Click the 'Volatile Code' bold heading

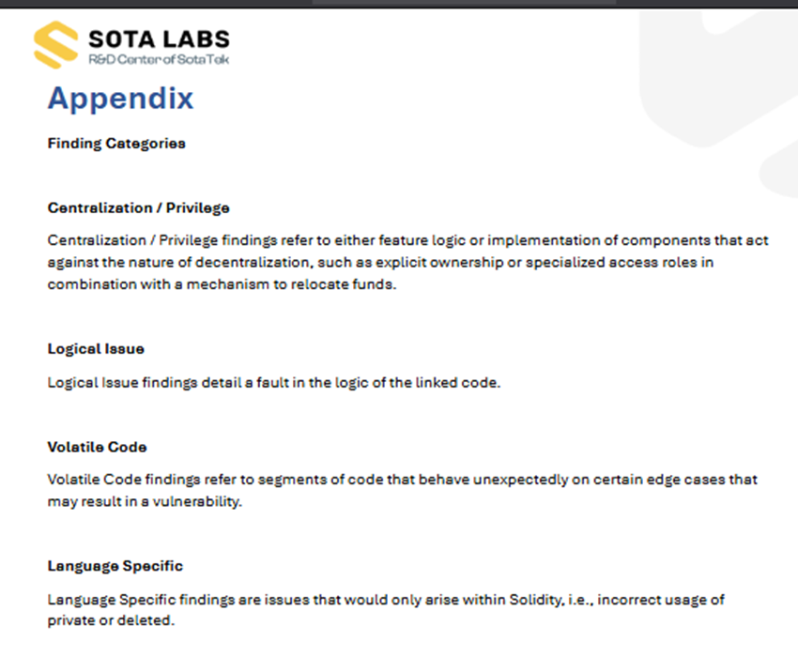point(97,447)
